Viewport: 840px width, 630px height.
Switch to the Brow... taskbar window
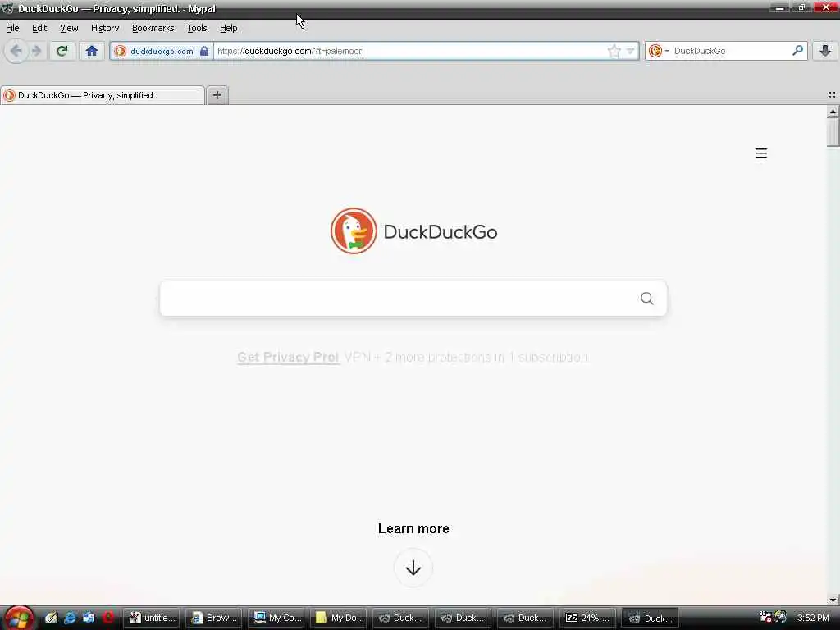(214, 618)
